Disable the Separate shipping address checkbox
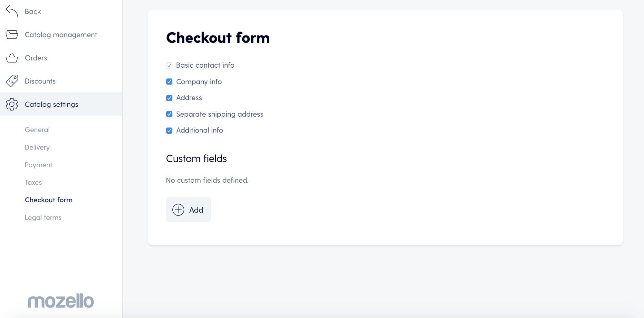 click(x=169, y=114)
